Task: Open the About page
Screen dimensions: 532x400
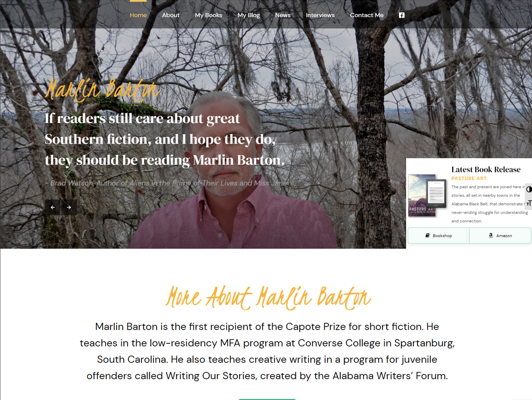Action: tap(171, 15)
